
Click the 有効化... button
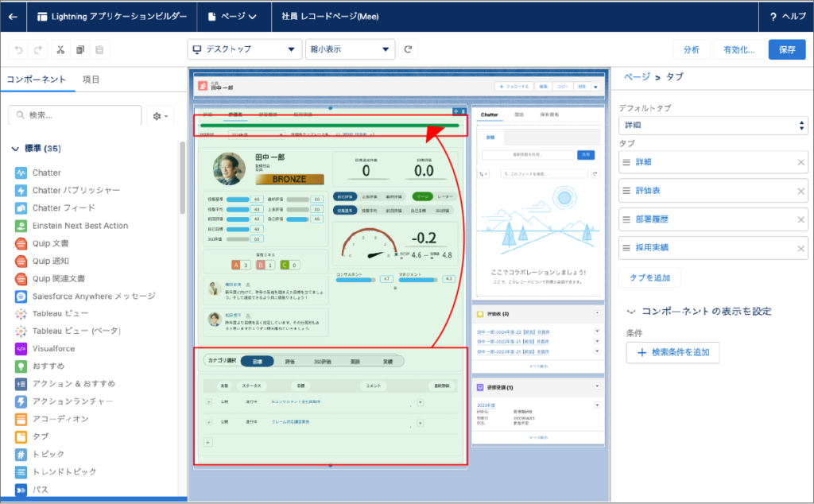tap(738, 50)
